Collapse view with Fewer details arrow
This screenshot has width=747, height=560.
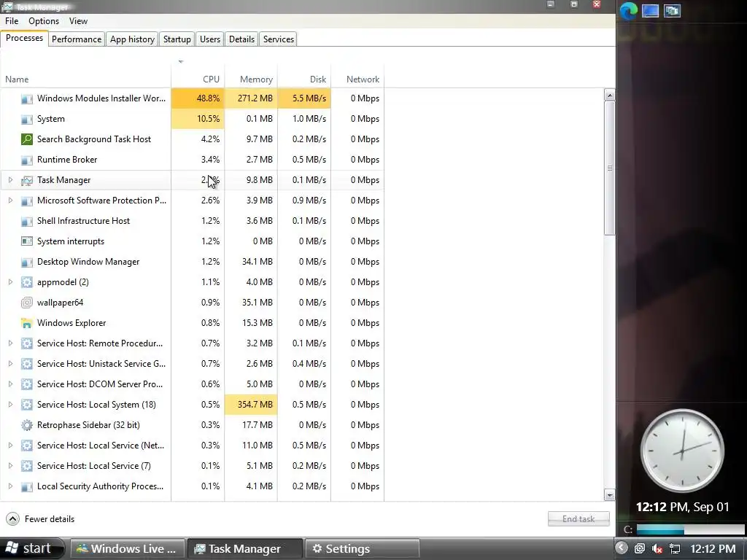(x=13, y=519)
